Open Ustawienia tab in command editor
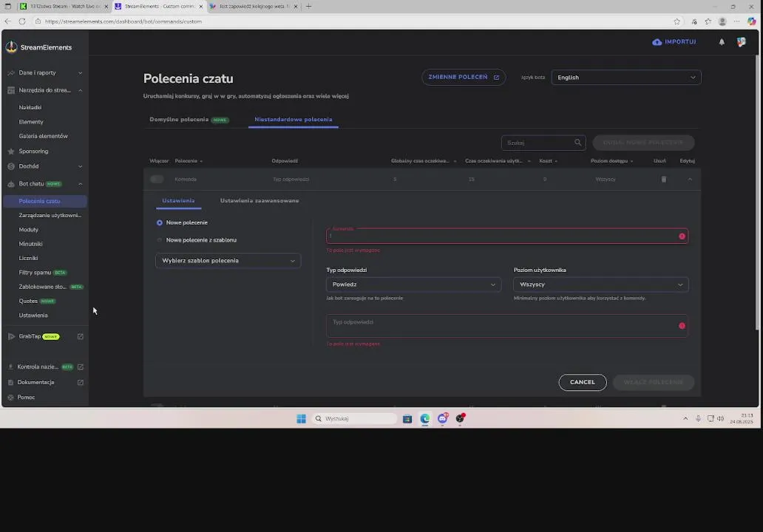This screenshot has height=532, width=763. (178, 201)
